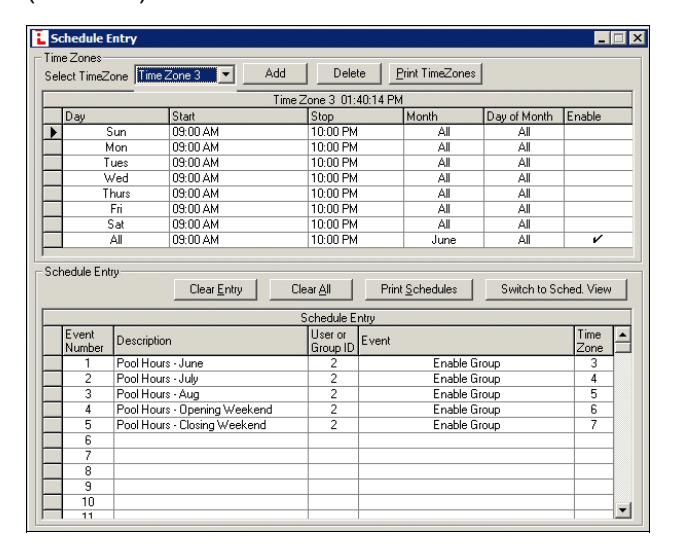Click Print Schedules button

pyautogui.click(x=419, y=290)
